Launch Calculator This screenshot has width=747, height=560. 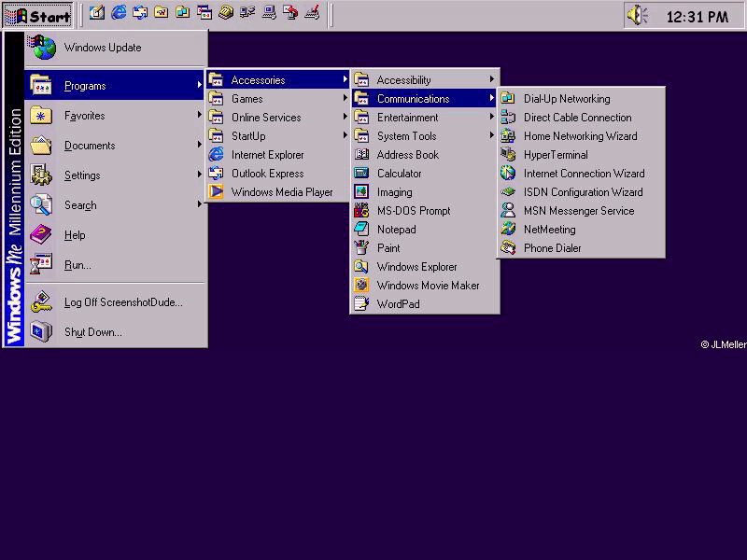(426, 174)
